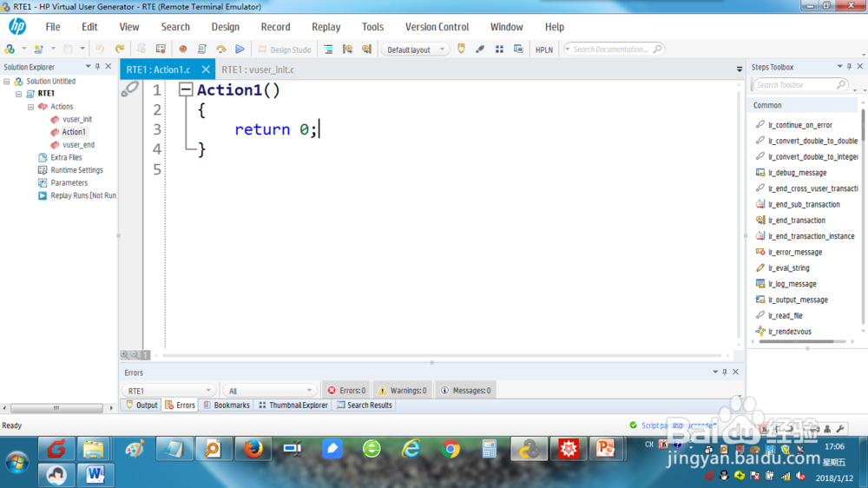Image resolution: width=868 pixels, height=488 pixels.
Task: Click the Design Studio toolbar button
Action: click(x=285, y=49)
